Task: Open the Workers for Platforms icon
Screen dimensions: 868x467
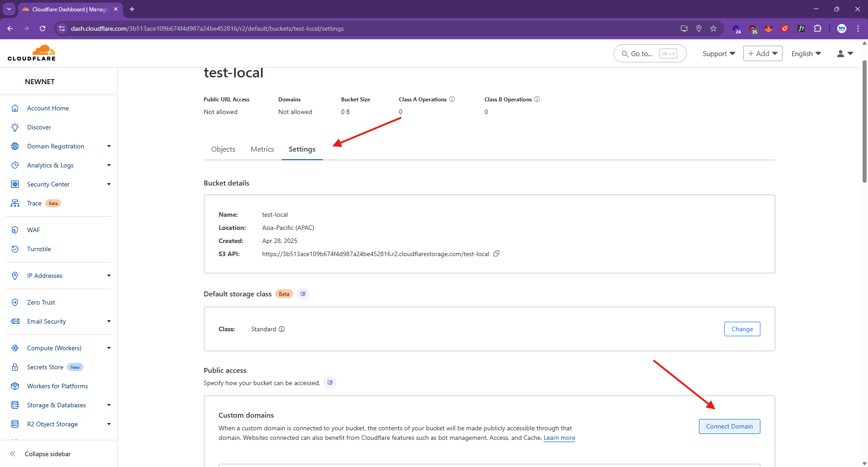Action: coord(15,386)
